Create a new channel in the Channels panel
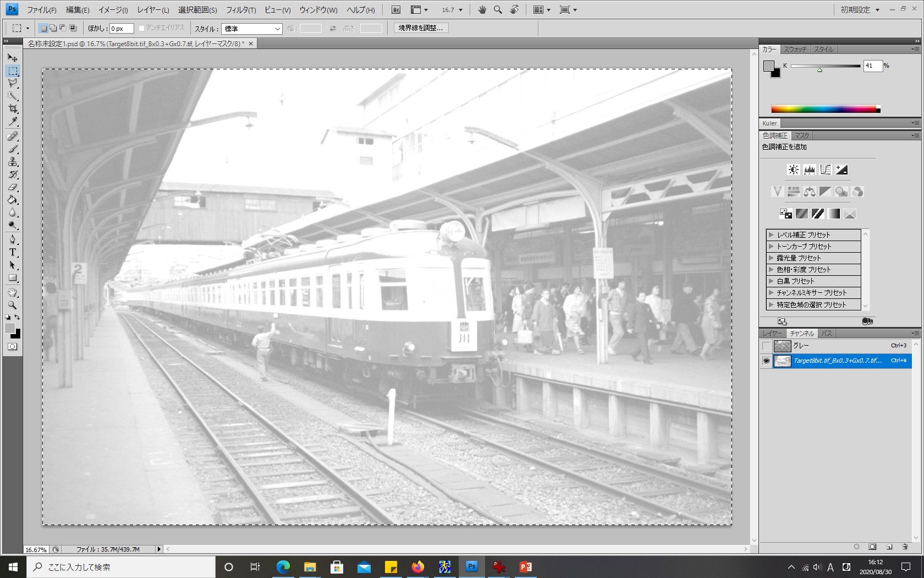This screenshot has height=578, width=924. (889, 547)
